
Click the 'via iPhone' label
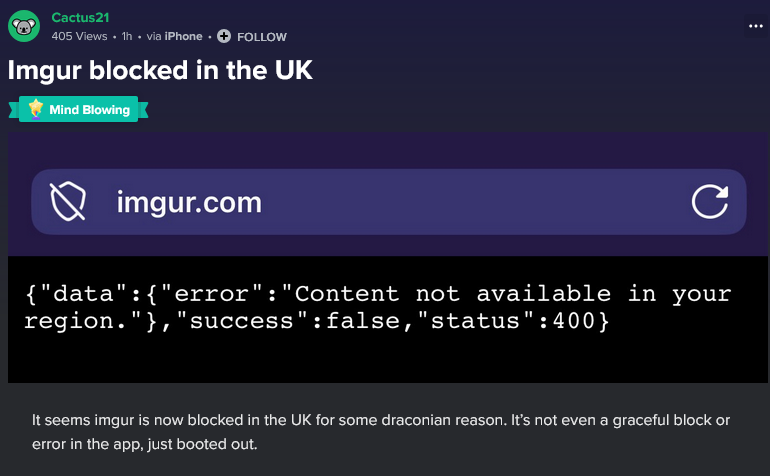(174, 36)
